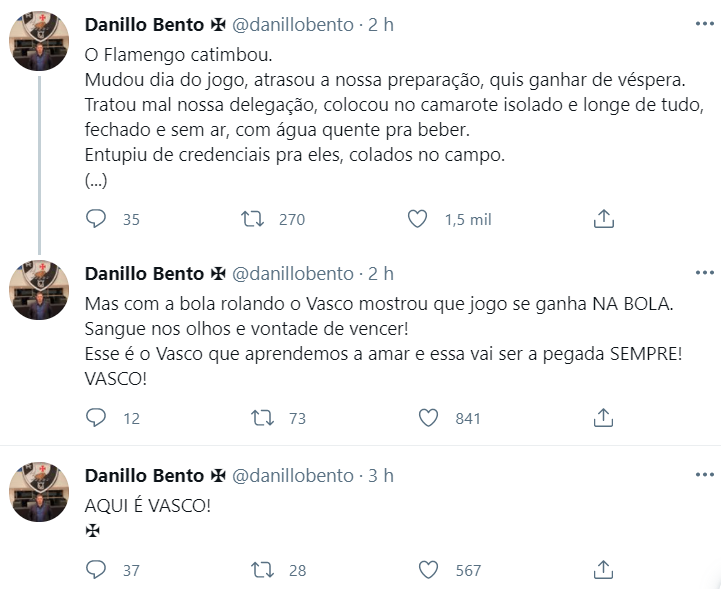This screenshot has width=721, height=589.
Task: Open the '3 h' timestamp link
Action: pyautogui.click(x=381, y=476)
